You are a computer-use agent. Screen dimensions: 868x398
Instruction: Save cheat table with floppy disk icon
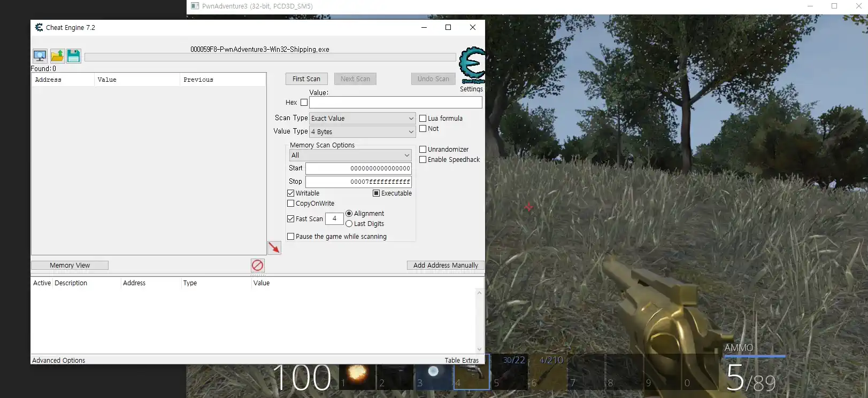pos(74,56)
